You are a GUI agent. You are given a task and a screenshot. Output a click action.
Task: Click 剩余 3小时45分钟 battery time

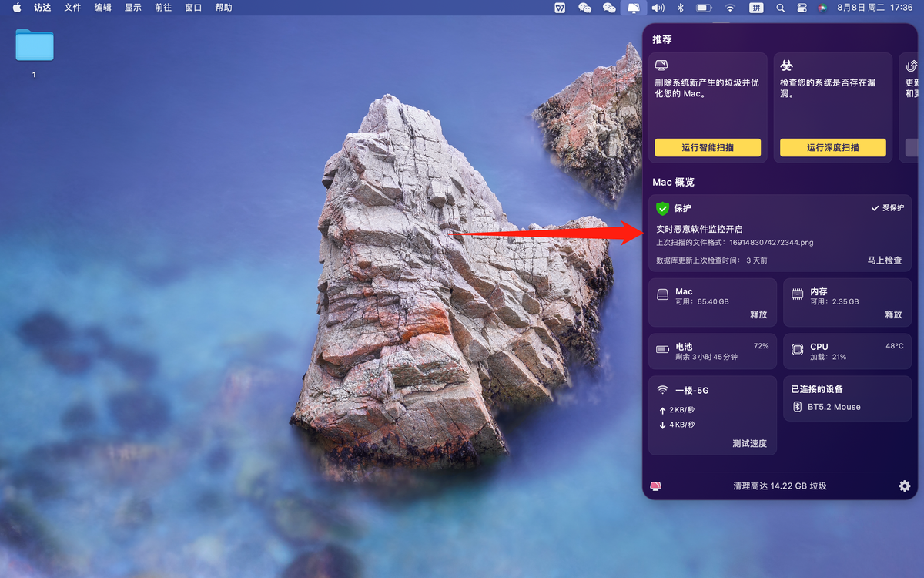[706, 357]
